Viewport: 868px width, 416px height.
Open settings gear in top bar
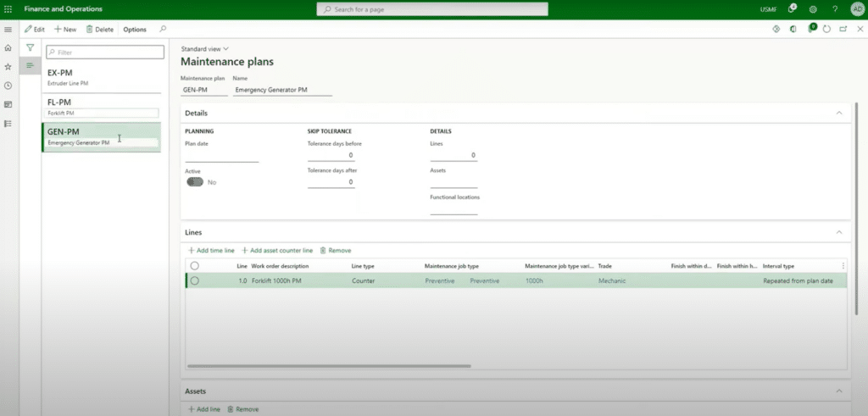tap(813, 9)
